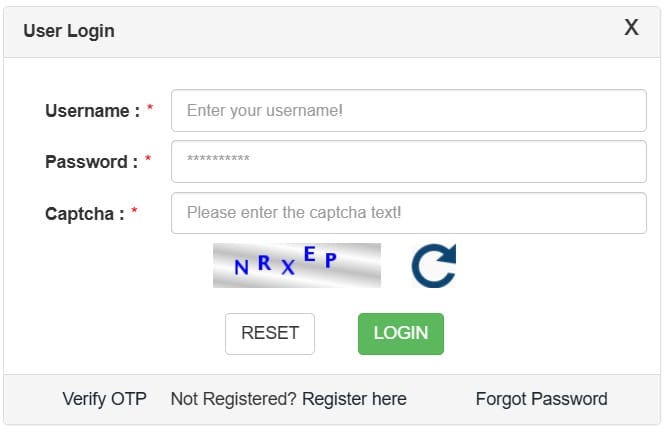This screenshot has width=665, height=433.
Task: Click the 'Password :' field label
Action: point(91,162)
